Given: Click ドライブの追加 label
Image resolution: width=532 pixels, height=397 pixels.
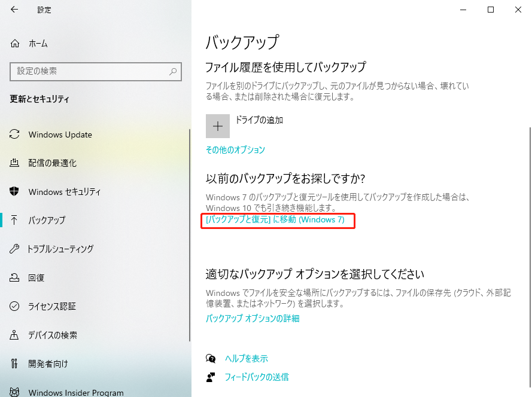Looking at the screenshot, I should (x=259, y=120).
